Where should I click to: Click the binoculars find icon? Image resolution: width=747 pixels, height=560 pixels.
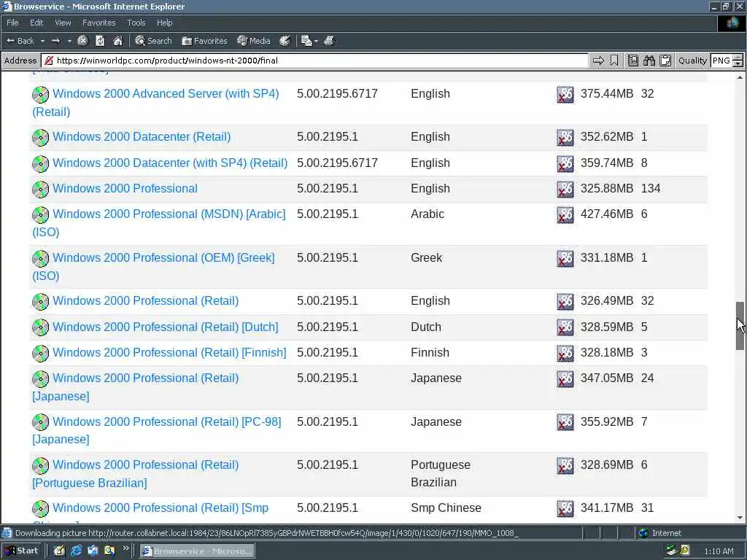[x=649, y=61]
